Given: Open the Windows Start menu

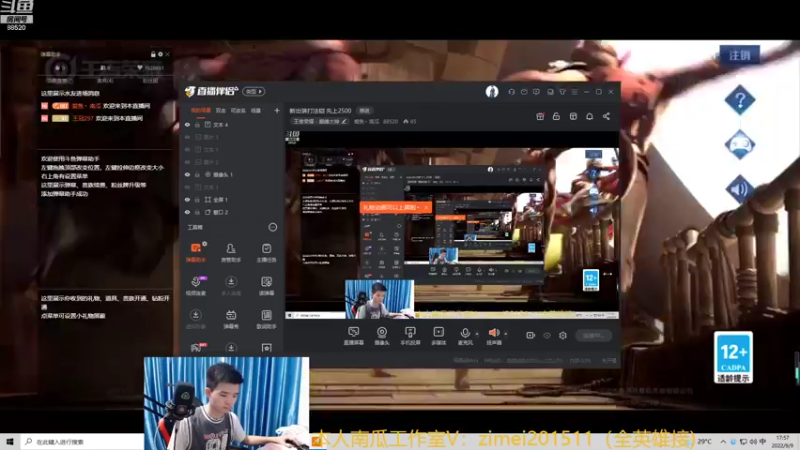Looking at the screenshot, I should tap(9, 441).
